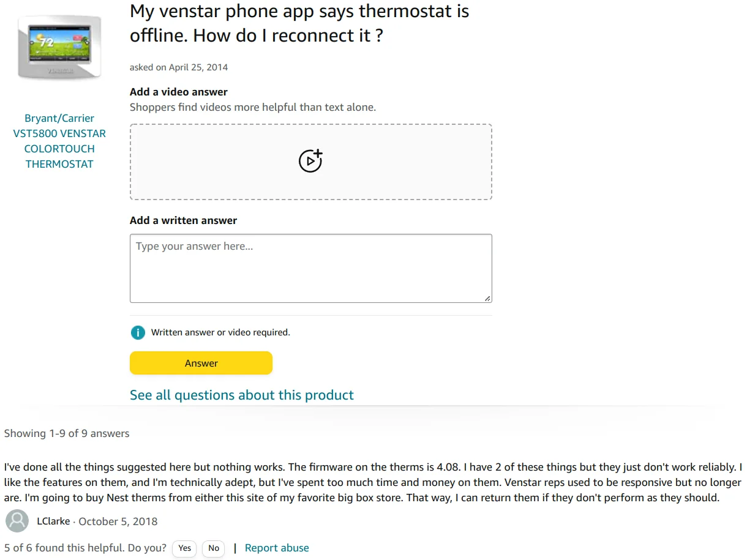Mark the answer helpful with Yes
Image resolution: width=747 pixels, height=560 pixels.
[184, 548]
